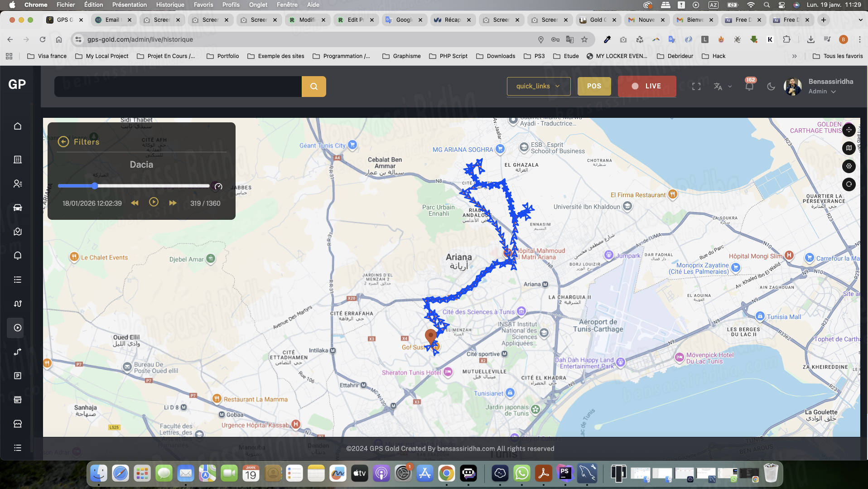
Task: Open the Favoris menu in menu bar
Action: [x=203, y=5]
